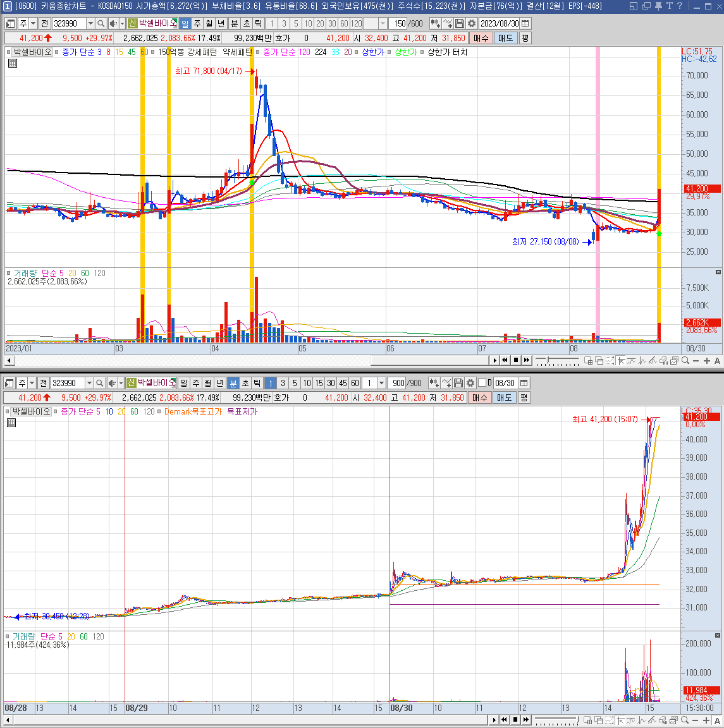Select the 월 (monthly) period in top chart
This screenshot has width=724, height=728.
[209, 23]
